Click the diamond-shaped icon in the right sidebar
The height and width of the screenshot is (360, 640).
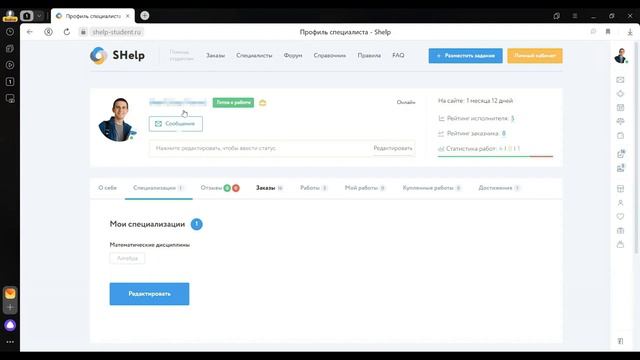coord(620,93)
